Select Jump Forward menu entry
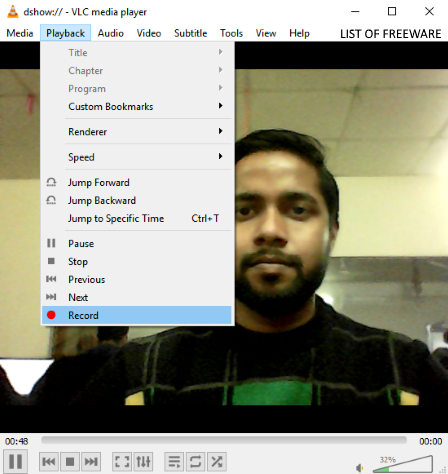448x474 pixels. pyautogui.click(x=136, y=182)
